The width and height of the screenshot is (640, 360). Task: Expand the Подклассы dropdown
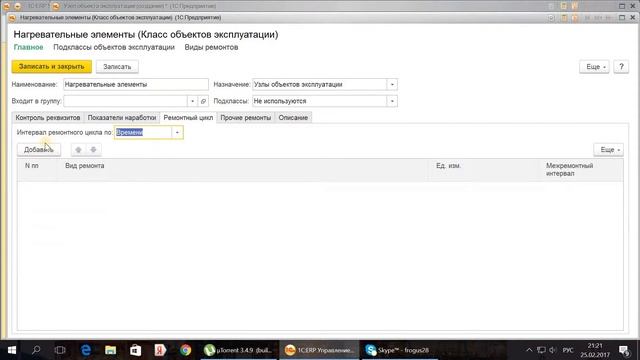tap(392, 101)
